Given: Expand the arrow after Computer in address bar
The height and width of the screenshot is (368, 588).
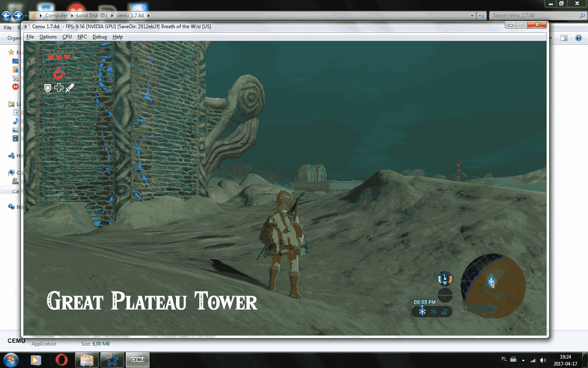Looking at the screenshot, I should (x=72, y=16).
